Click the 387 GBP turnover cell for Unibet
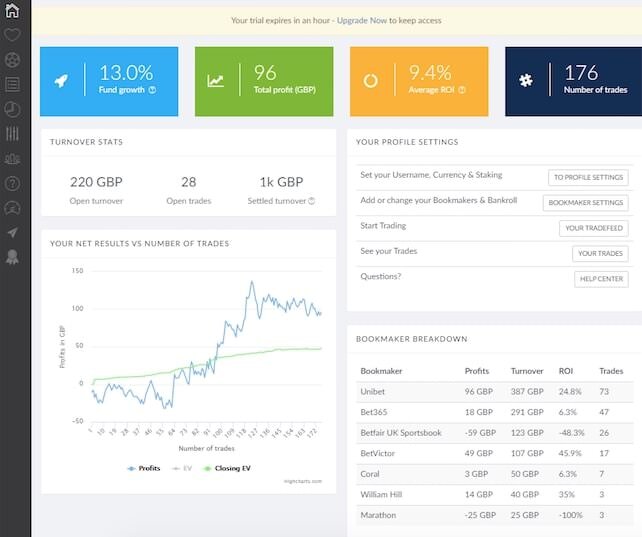This screenshot has height=537, width=642. (x=527, y=392)
